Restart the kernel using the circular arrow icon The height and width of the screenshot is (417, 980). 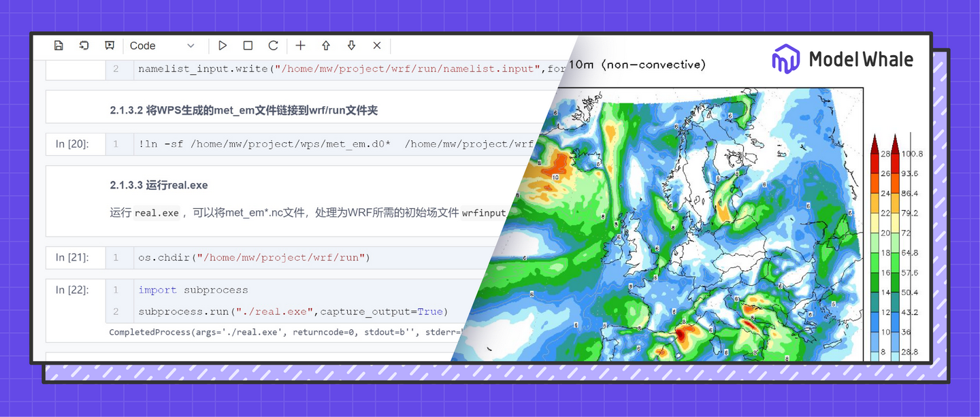tap(273, 45)
